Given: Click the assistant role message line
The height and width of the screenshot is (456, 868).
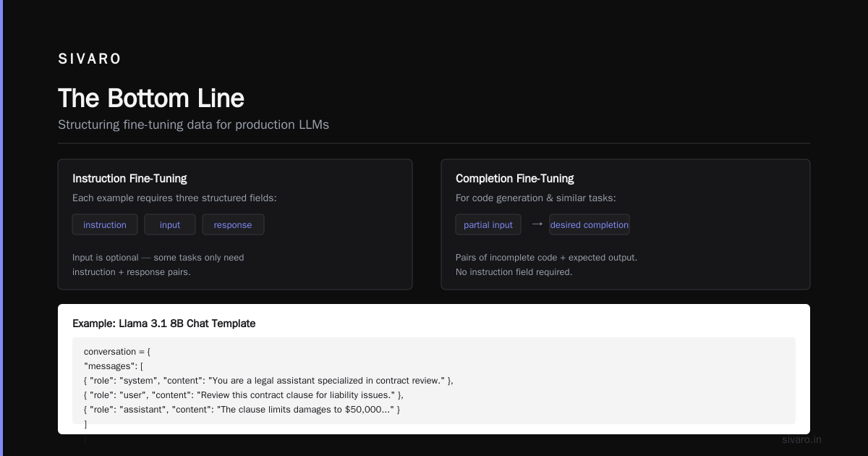Looking at the screenshot, I should tap(242, 409).
